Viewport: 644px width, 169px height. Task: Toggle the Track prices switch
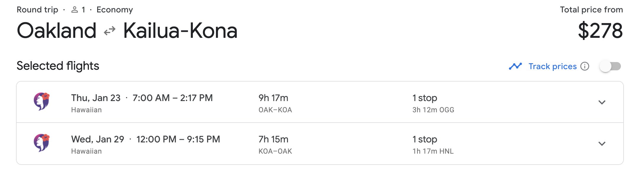[x=610, y=66]
